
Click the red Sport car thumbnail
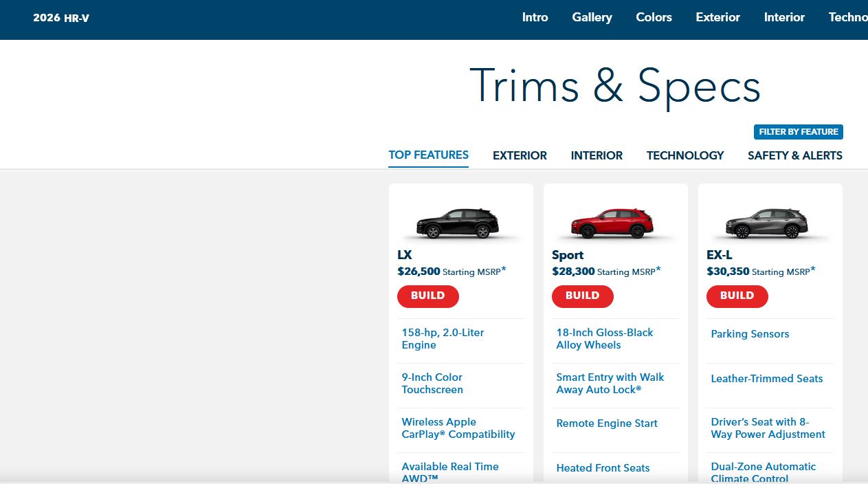click(x=612, y=223)
